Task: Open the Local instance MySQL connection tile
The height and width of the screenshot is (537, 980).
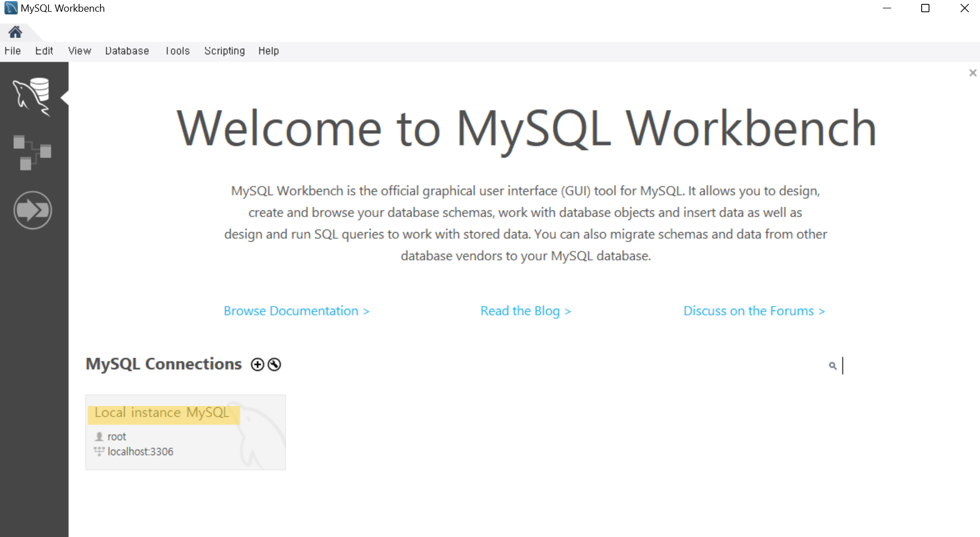Action: point(185,432)
